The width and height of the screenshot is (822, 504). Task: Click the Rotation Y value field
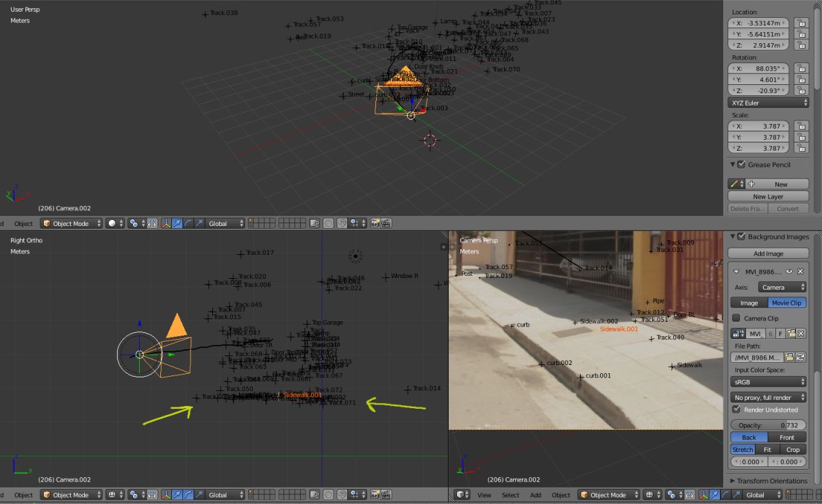pyautogui.click(x=758, y=79)
